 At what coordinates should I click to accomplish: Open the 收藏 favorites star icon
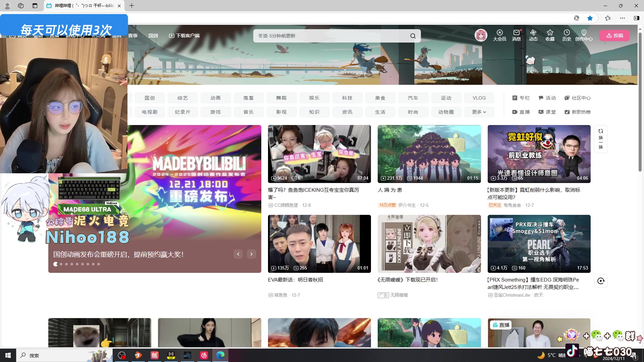[550, 35]
